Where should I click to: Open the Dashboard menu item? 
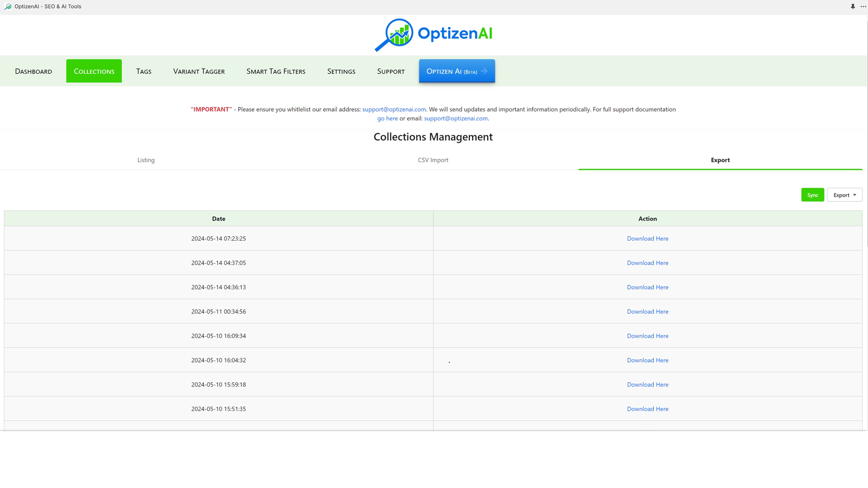(34, 71)
